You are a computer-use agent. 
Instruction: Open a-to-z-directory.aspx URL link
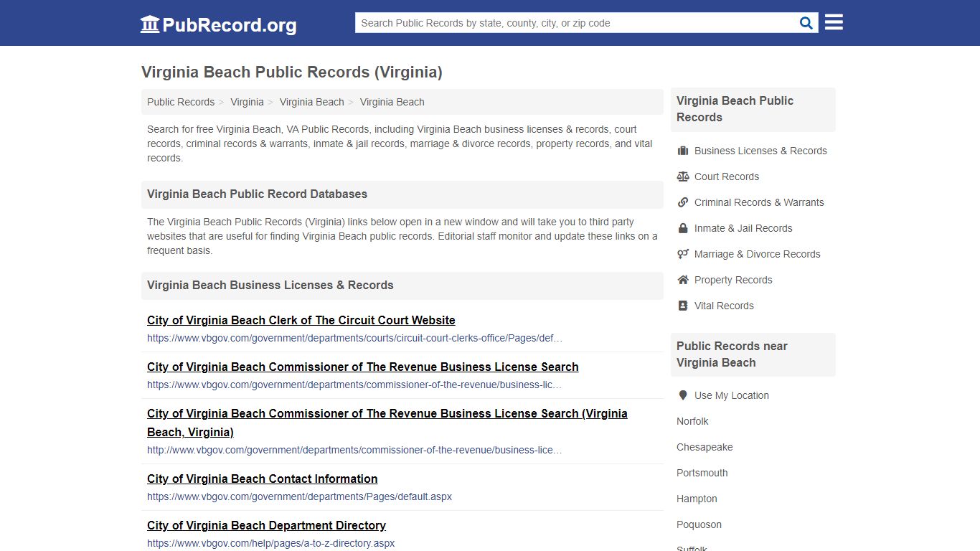[x=271, y=543]
